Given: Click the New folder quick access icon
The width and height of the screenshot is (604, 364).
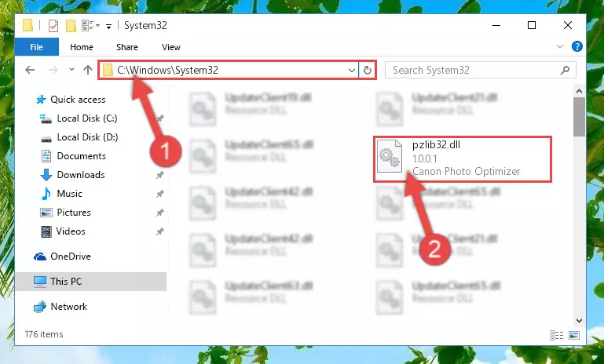Looking at the screenshot, I should [71, 26].
